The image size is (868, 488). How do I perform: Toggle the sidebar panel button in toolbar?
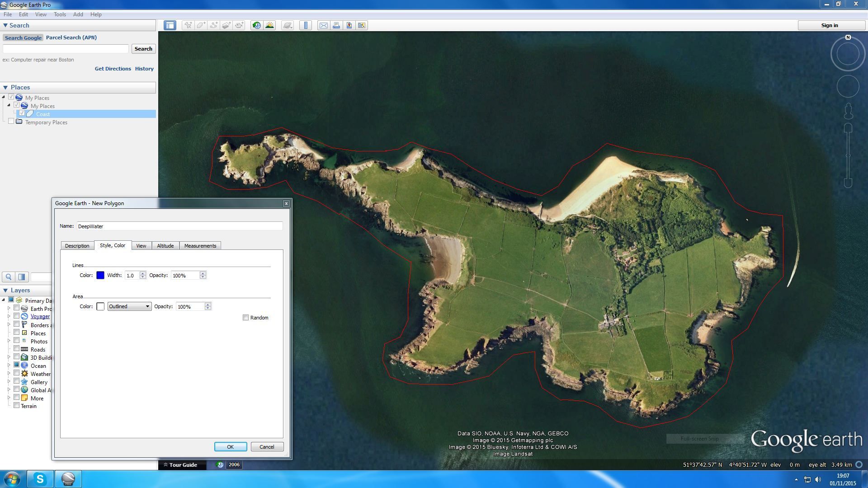point(170,25)
